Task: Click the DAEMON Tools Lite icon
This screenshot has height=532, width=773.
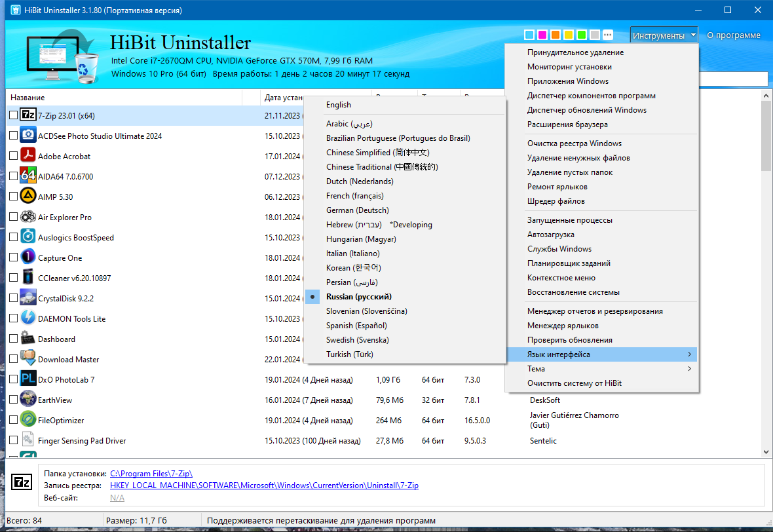Action: point(28,318)
